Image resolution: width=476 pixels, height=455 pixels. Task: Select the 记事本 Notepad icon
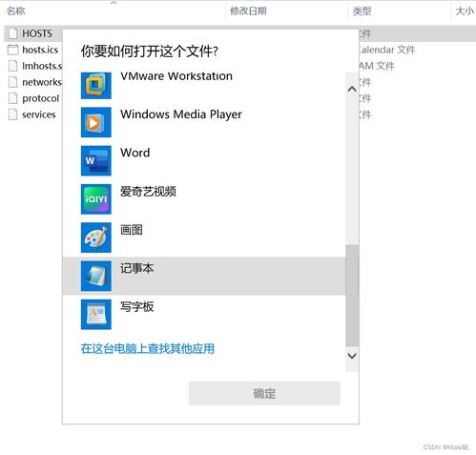pos(96,276)
